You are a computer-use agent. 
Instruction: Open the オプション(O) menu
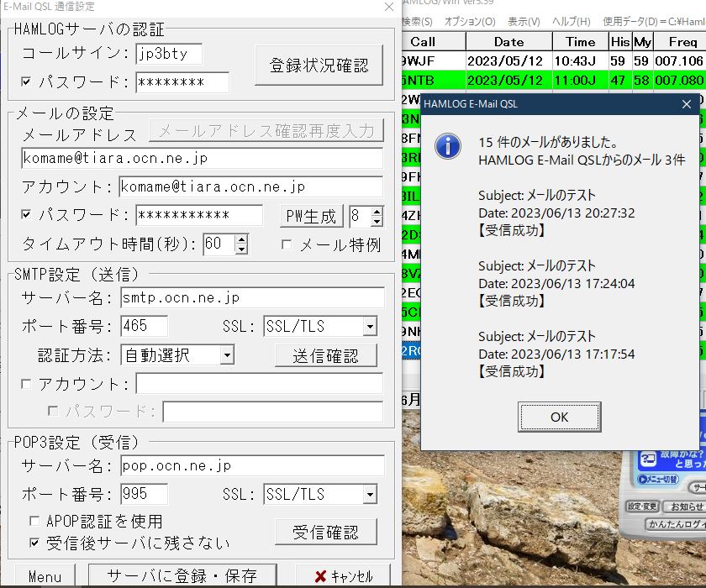pos(469,21)
